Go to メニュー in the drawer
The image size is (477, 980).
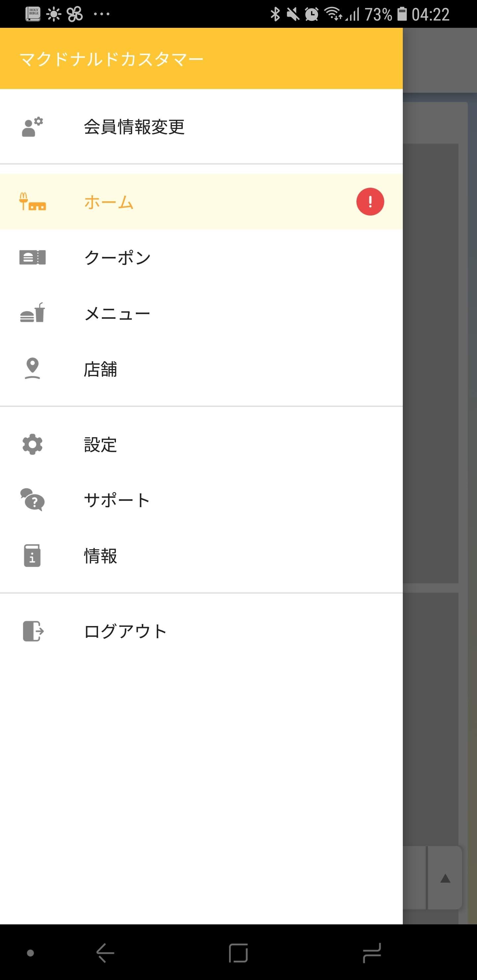click(x=117, y=314)
